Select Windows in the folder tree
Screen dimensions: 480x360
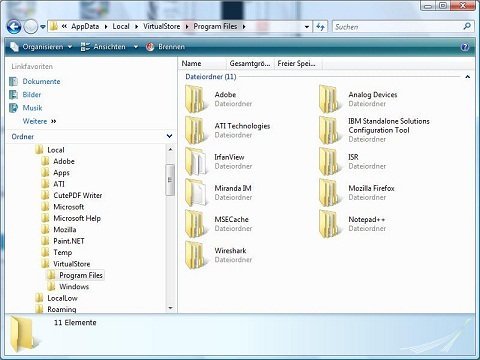pyautogui.click(x=74, y=287)
